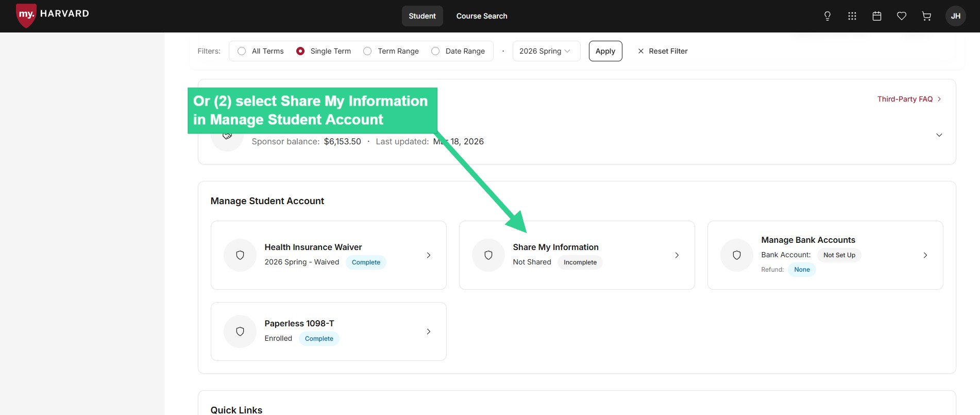Click the Health Insurance Waiver title
Image resolution: width=980 pixels, height=415 pixels.
313,247
